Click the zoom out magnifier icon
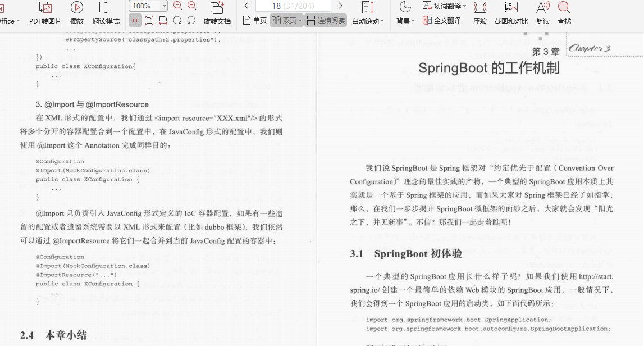 (178, 6)
